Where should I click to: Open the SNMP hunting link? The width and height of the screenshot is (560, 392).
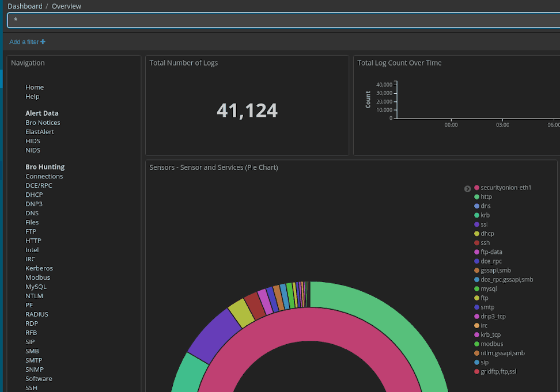tap(35, 370)
